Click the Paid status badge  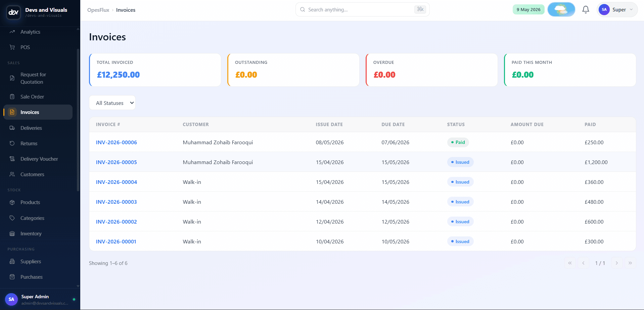click(458, 142)
